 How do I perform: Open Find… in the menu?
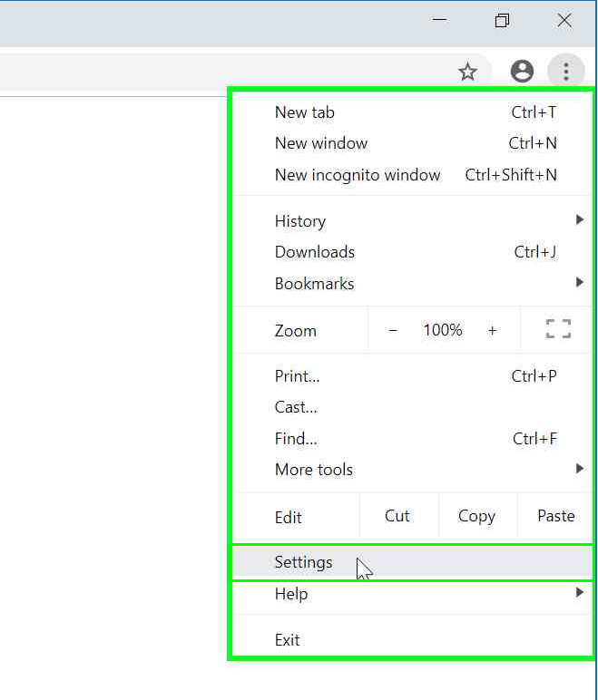pos(412,439)
